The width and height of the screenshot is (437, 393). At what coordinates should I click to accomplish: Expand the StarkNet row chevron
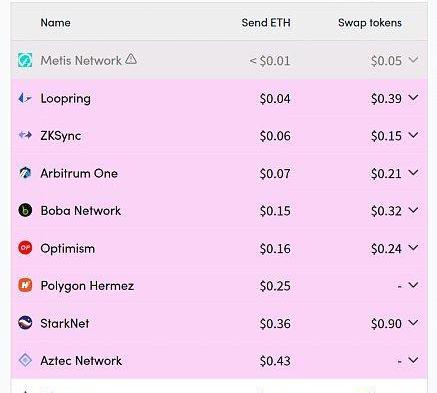(413, 323)
